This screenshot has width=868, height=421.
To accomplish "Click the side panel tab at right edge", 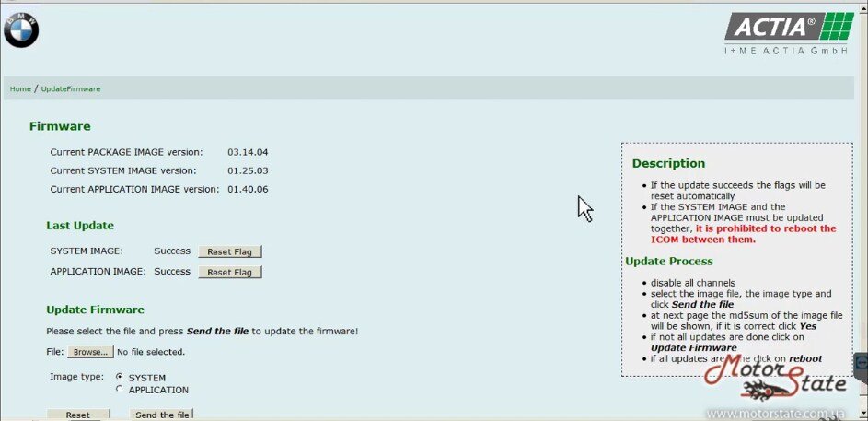I will click(x=862, y=367).
